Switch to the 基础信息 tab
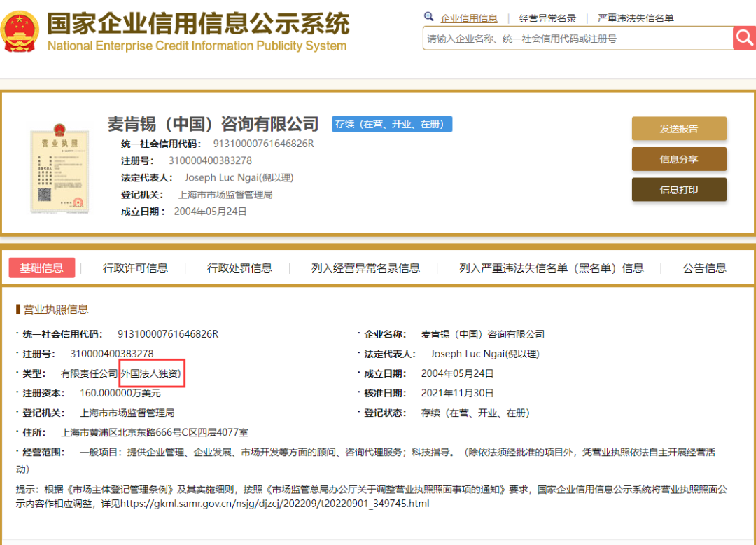The height and width of the screenshot is (545, 756). (x=41, y=268)
